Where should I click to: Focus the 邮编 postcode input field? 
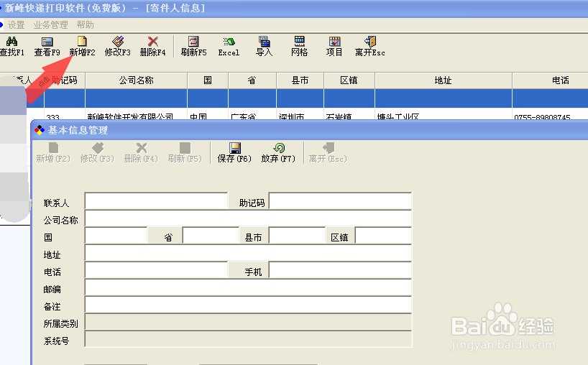pos(248,287)
